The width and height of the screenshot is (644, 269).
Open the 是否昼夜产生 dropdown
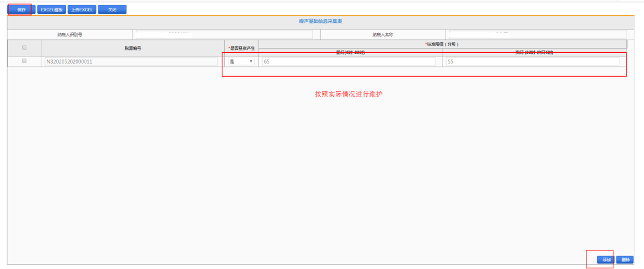coord(240,61)
